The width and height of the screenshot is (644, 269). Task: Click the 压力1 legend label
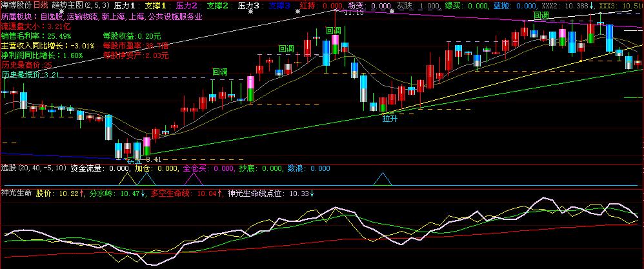pos(126,5)
